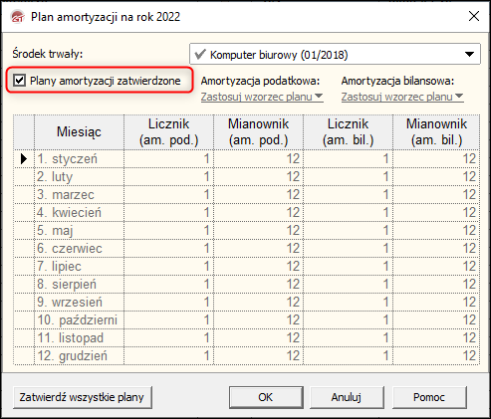Image resolution: width=491 pixels, height=419 pixels.
Task: Select the Miesiąc column header
Action: (x=79, y=132)
